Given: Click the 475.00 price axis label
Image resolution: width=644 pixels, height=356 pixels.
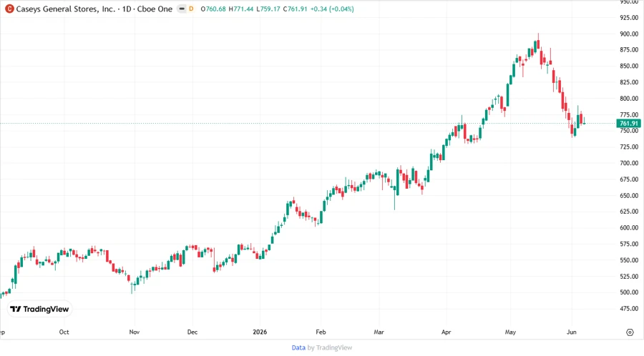Looking at the screenshot, I should tap(629, 309).
